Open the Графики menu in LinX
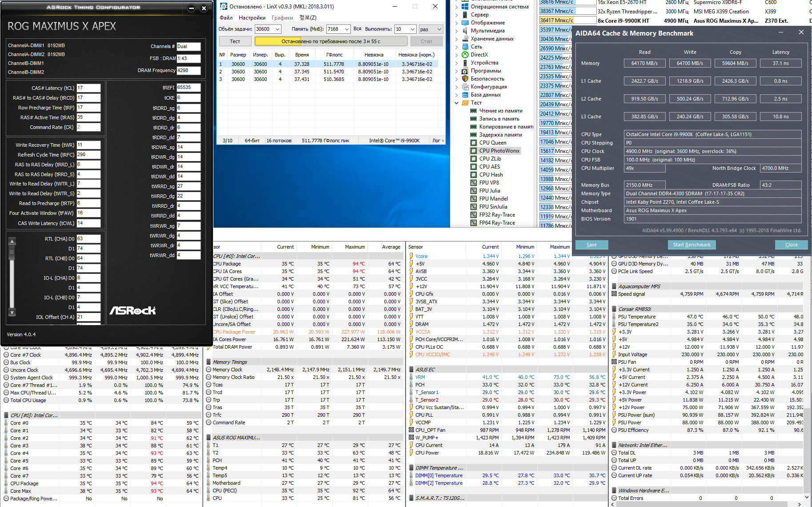812x507 pixels. tap(282, 18)
